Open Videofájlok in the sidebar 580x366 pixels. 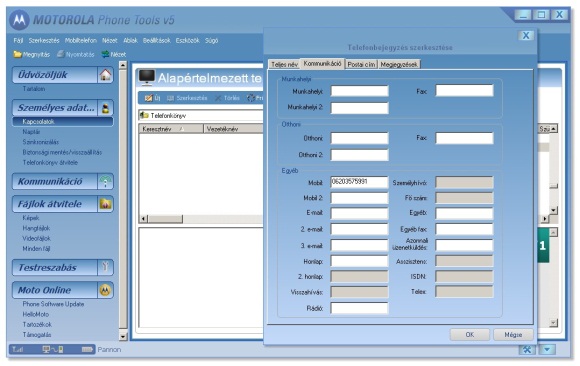[x=36, y=239]
